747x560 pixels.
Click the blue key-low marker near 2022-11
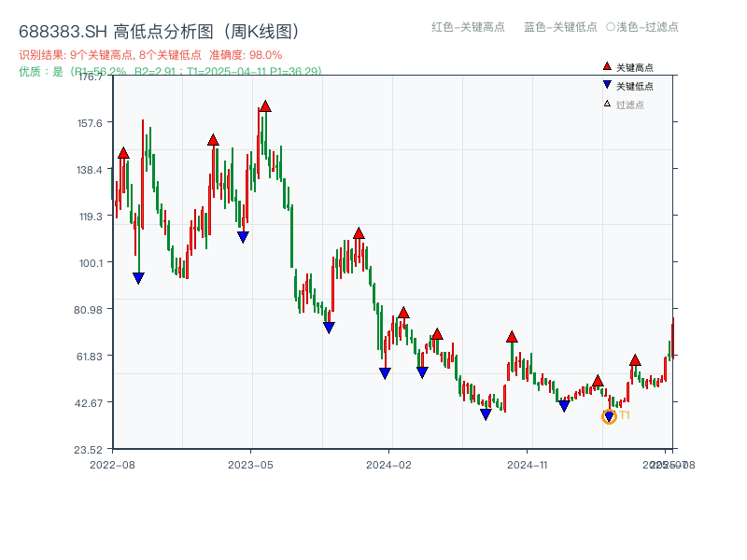pyautogui.click(x=139, y=277)
